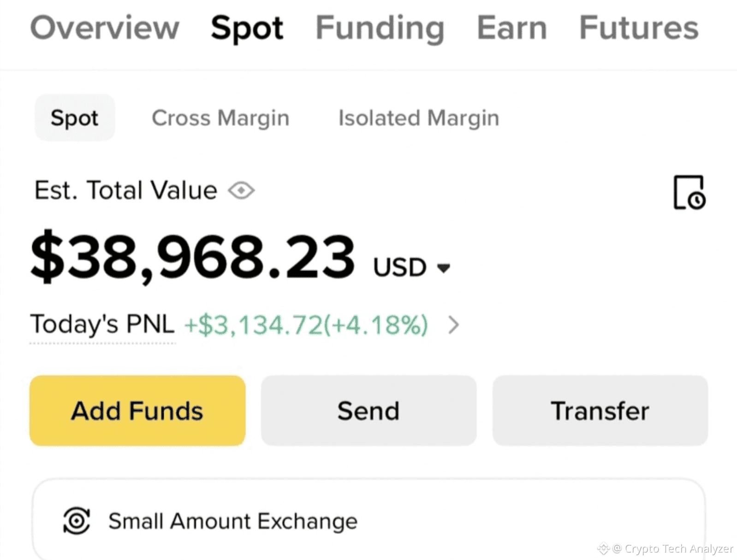Tap the yellow Add Funds button
Screen dimensions: 737x560
pos(137,411)
